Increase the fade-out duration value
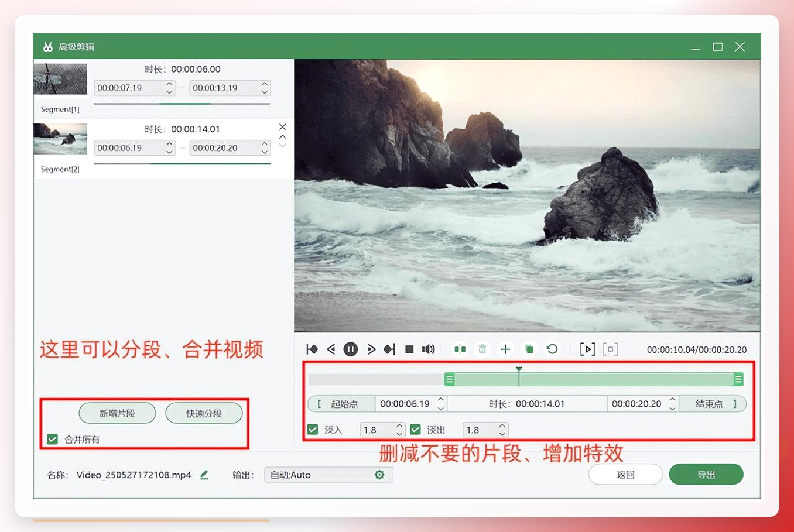 [502, 425]
